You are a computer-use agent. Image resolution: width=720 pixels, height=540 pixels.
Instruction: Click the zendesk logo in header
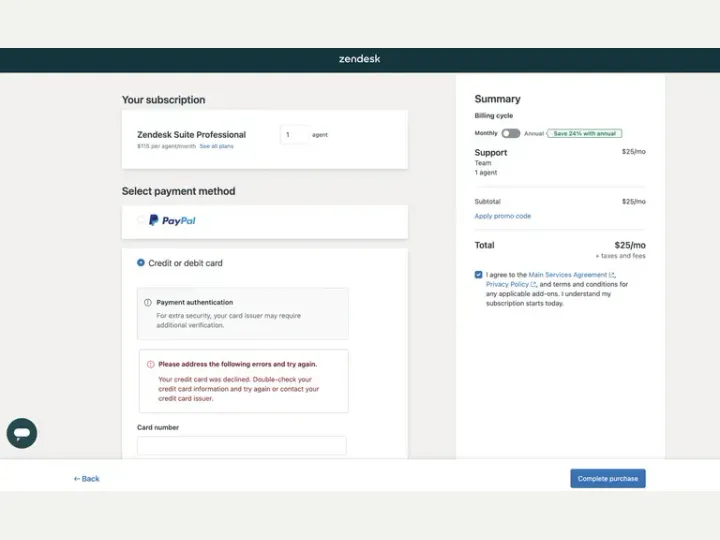(360, 59)
